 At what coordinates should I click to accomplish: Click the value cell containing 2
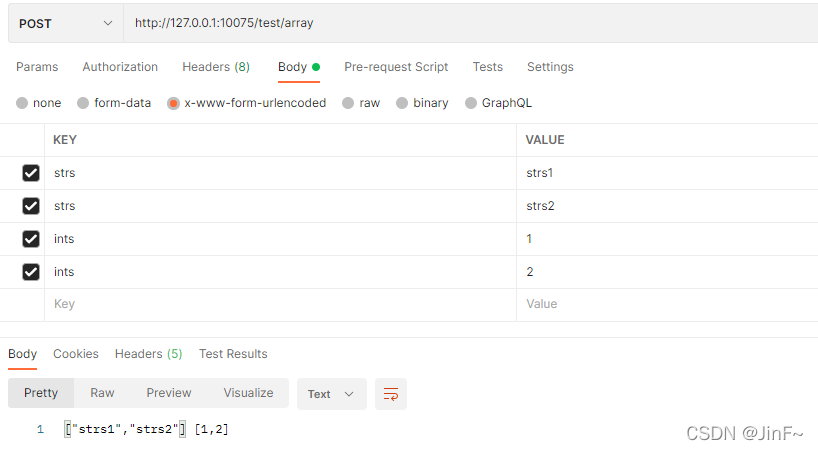click(667, 272)
